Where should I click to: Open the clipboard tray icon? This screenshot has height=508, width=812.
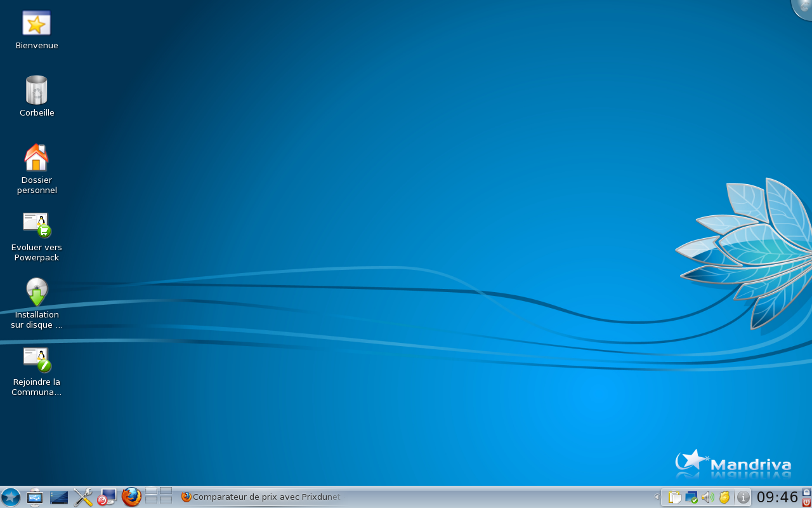click(674, 497)
